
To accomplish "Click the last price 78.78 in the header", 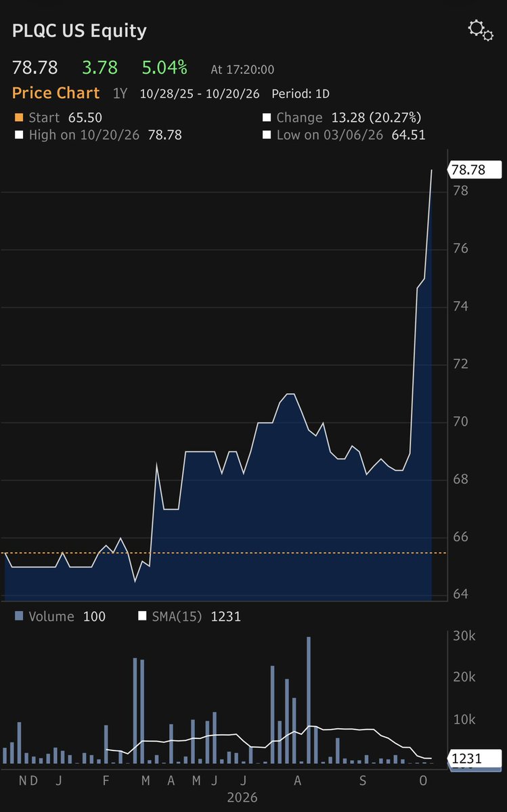I will pyautogui.click(x=35, y=68).
